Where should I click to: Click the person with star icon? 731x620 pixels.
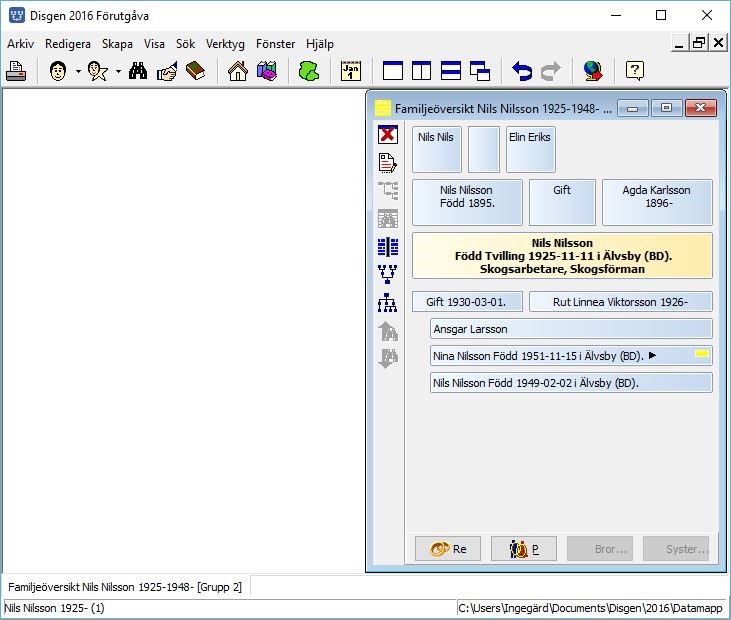coord(98,71)
